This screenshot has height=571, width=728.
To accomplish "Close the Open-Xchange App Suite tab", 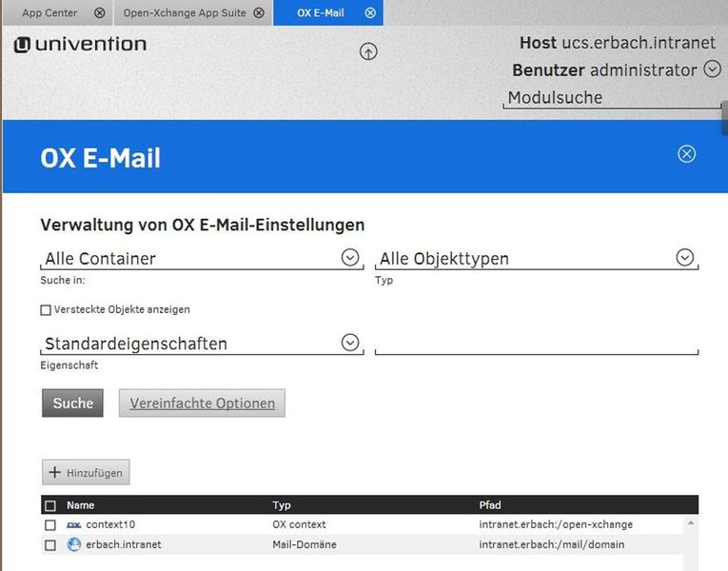I will (x=259, y=13).
